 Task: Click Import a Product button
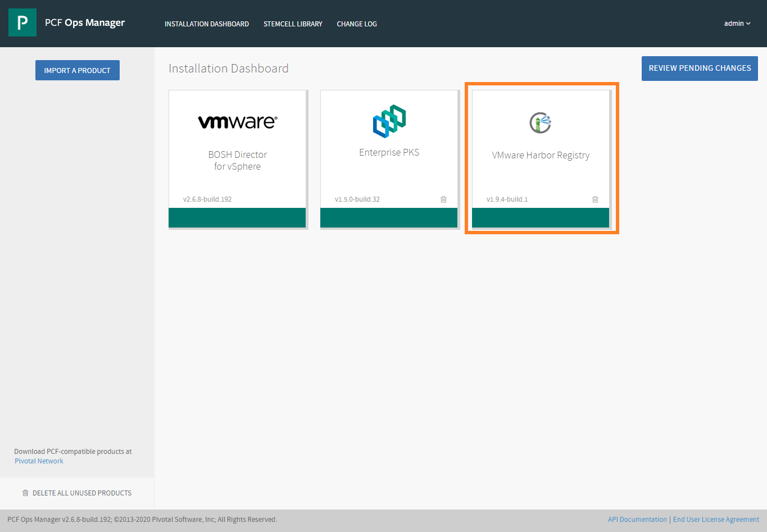pyautogui.click(x=78, y=70)
